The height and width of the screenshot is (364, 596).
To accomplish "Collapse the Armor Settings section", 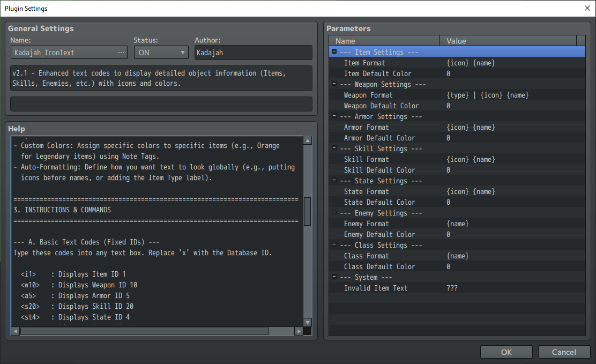I will [x=334, y=116].
